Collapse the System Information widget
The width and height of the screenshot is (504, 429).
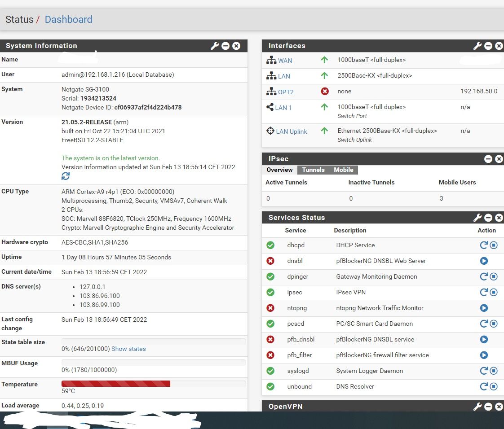click(225, 46)
